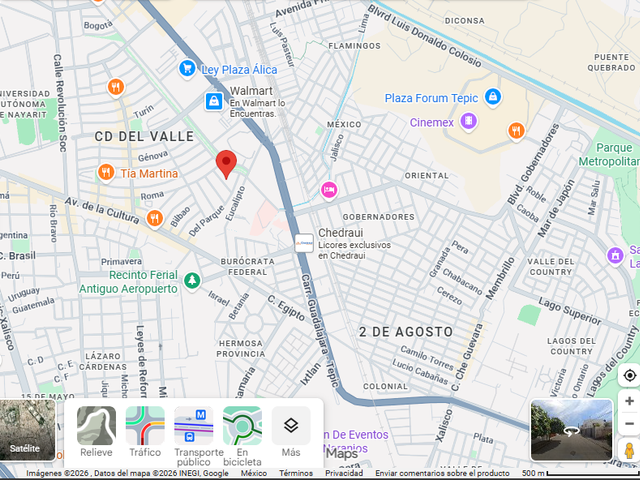
Task: Click the restaurant marker near Plaza Forum Tepic
Action: tap(516, 131)
